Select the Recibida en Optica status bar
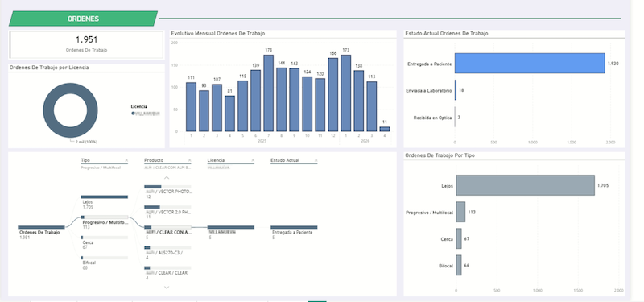 coord(455,117)
